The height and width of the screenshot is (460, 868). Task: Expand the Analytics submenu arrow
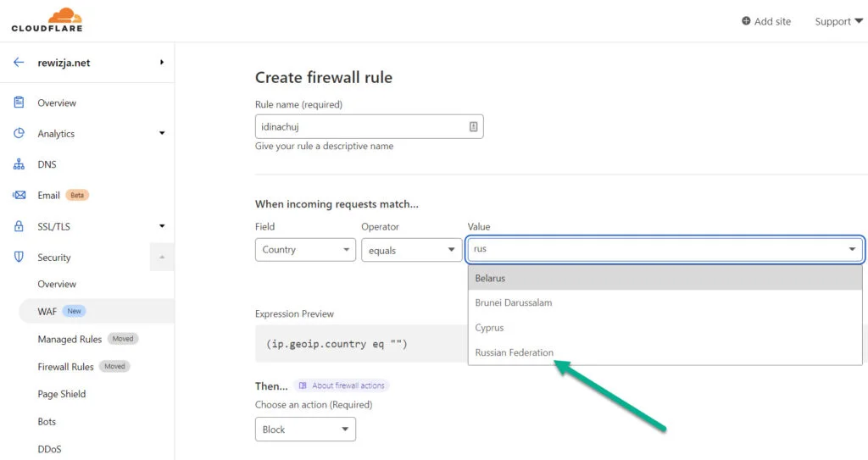click(x=162, y=133)
